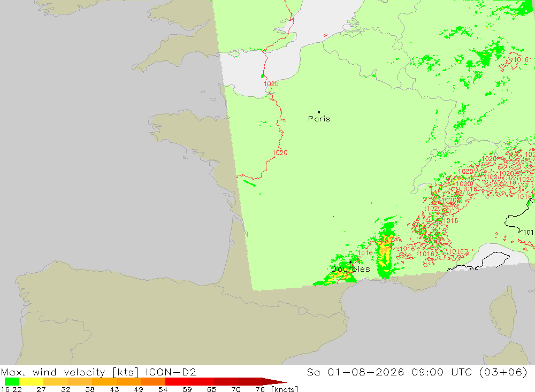Screen dimensions: 535x392
Task: Click the black '101' isobar label near Italy
Action: (x=528, y=232)
